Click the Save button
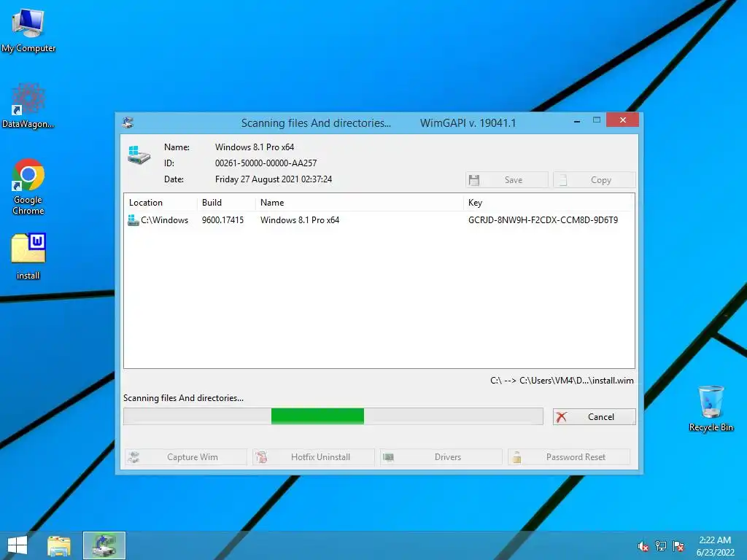 [x=507, y=180]
